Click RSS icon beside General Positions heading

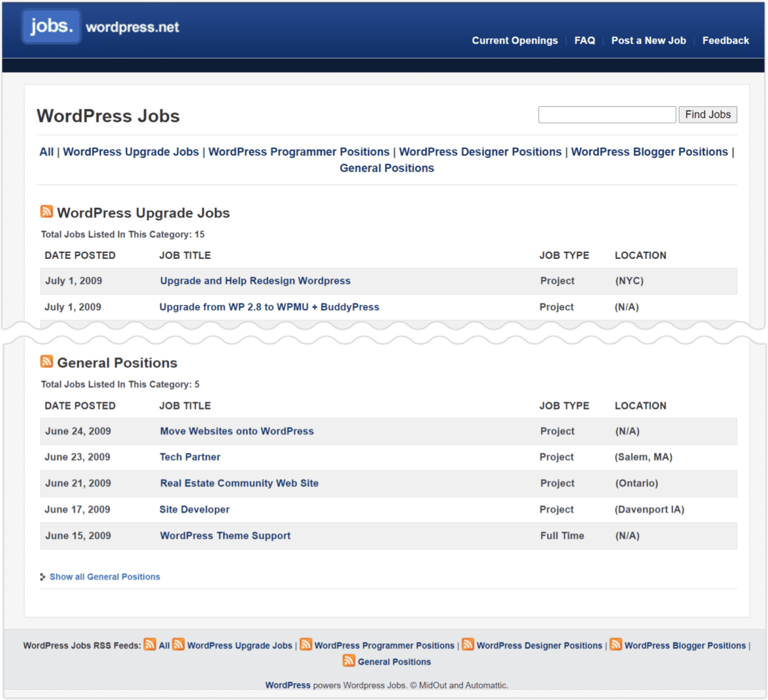coord(47,362)
